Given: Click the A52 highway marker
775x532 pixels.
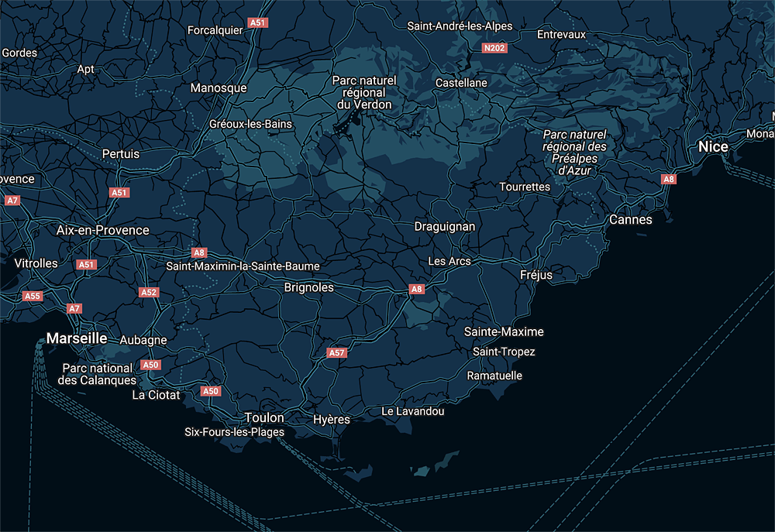Looking at the screenshot, I should 149,292.
